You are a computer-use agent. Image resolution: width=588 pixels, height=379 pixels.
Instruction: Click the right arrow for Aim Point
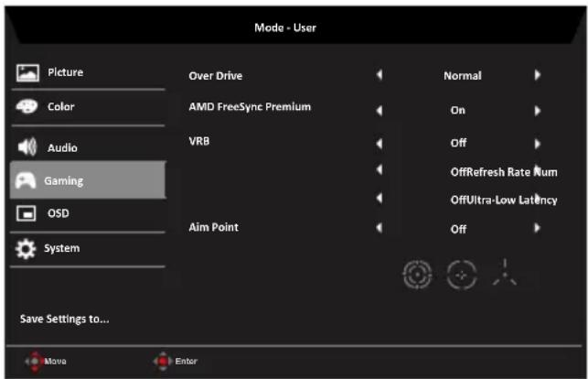(x=538, y=228)
